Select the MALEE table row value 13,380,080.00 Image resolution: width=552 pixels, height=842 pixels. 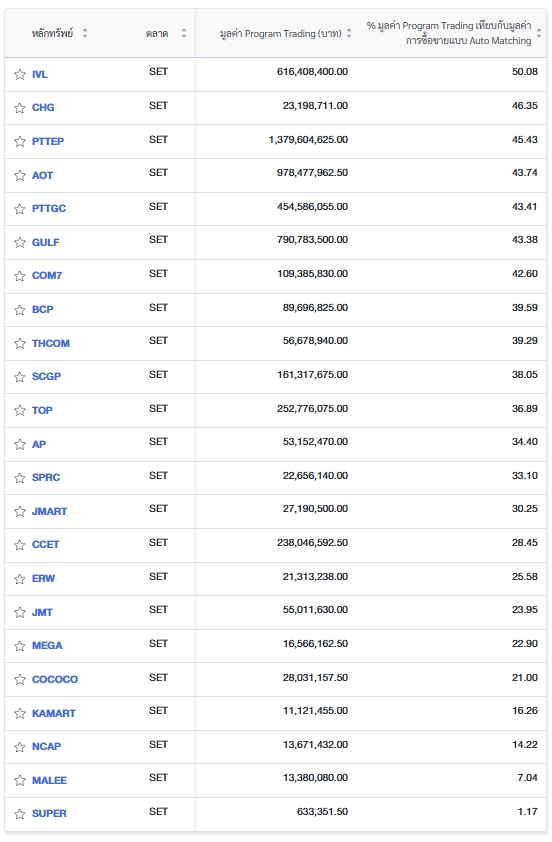pyautogui.click(x=315, y=778)
